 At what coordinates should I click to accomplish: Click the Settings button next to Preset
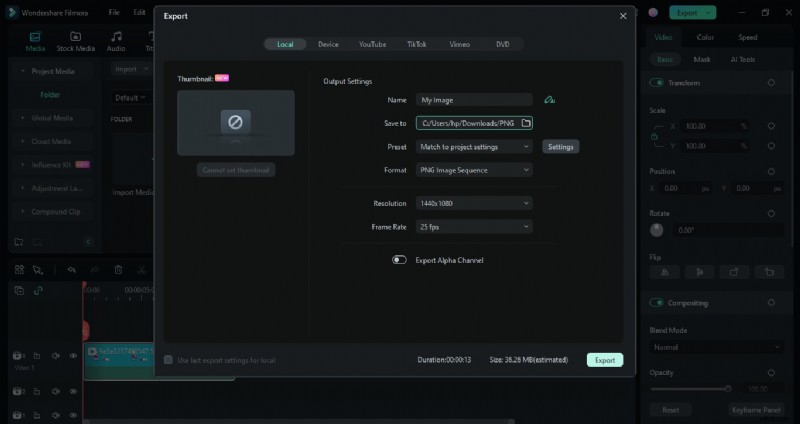[x=561, y=147]
